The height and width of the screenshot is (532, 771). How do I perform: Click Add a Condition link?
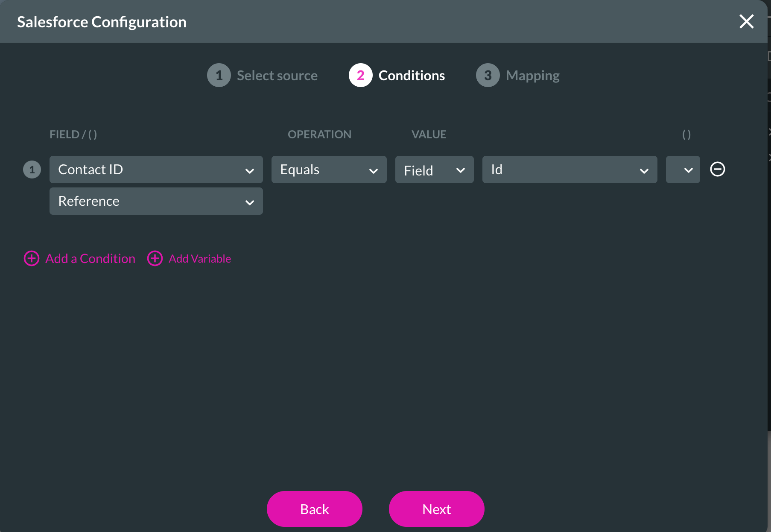point(91,258)
